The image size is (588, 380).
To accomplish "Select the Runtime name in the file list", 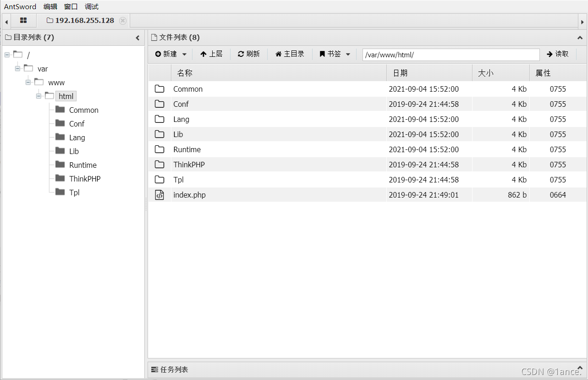I will click(x=187, y=149).
